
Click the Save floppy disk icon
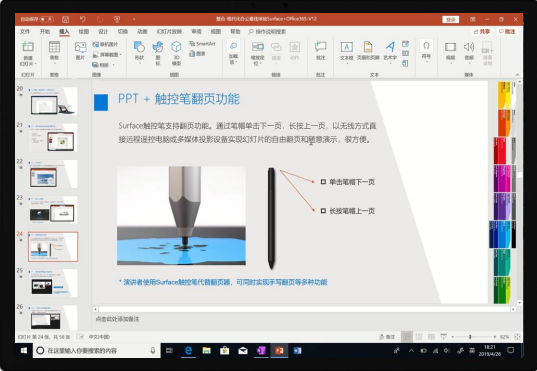pos(65,19)
